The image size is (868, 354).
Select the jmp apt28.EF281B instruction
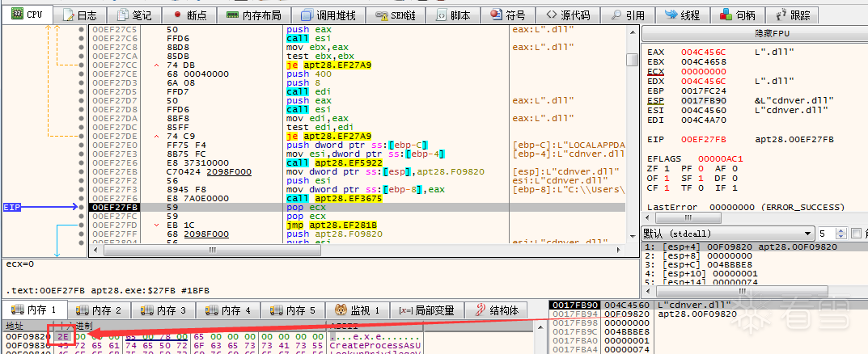click(332, 225)
